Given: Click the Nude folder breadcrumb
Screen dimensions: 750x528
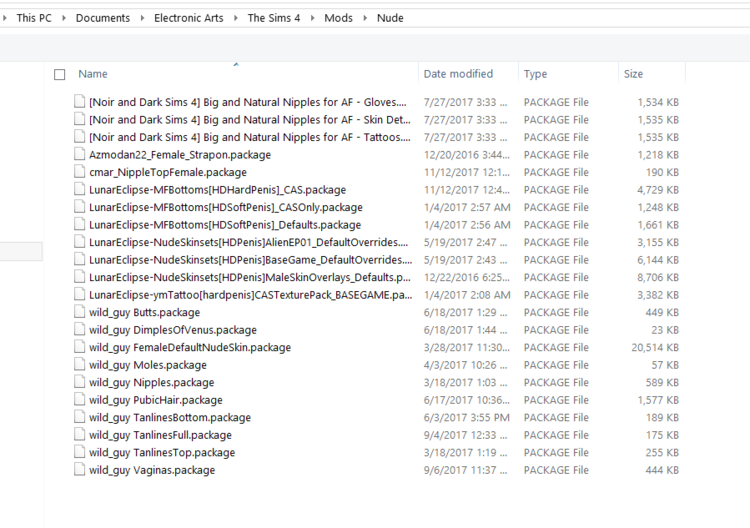Looking at the screenshot, I should click(390, 18).
